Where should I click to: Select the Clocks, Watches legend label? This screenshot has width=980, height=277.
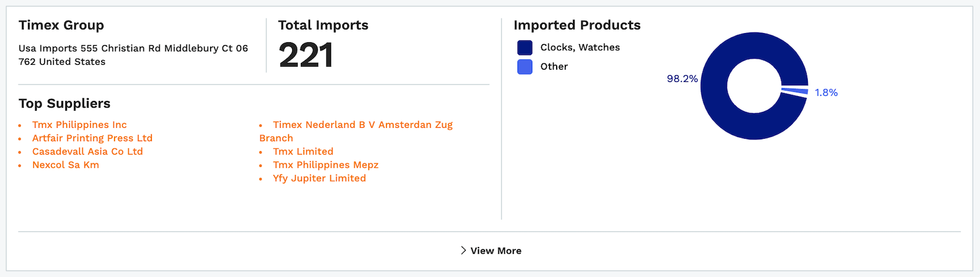tap(579, 48)
